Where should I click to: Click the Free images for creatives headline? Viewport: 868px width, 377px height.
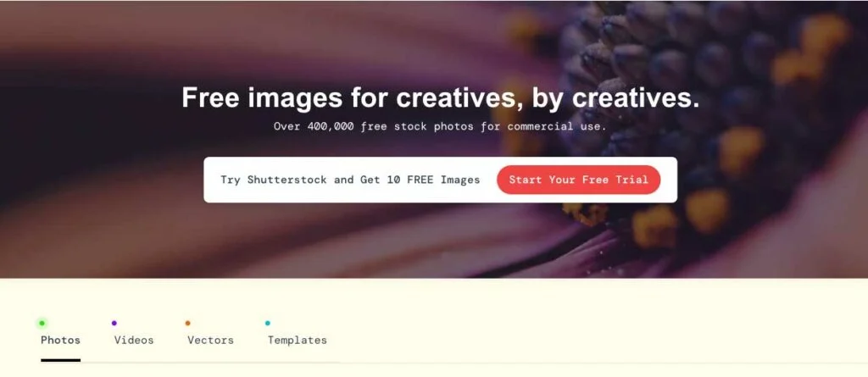click(441, 97)
